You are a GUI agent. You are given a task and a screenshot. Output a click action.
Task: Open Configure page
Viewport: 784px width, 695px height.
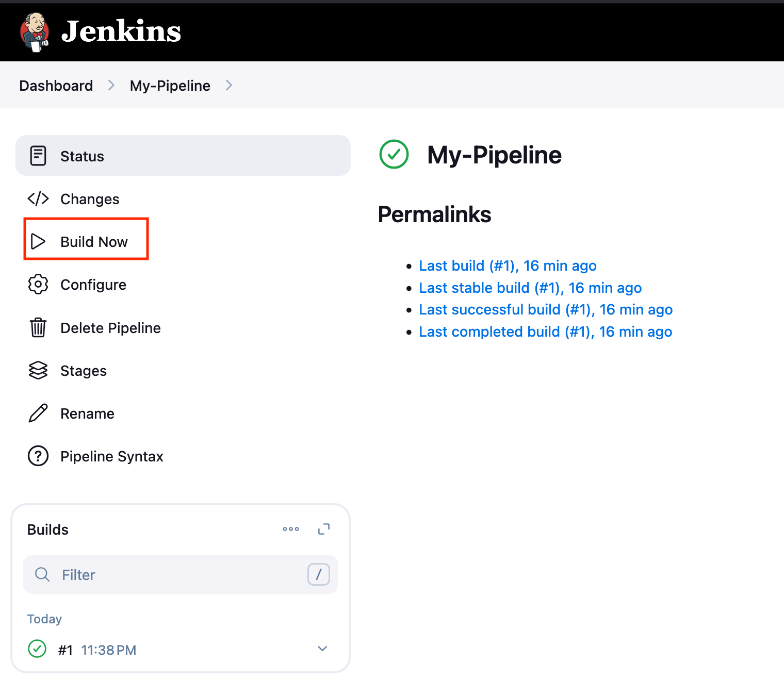coord(93,285)
